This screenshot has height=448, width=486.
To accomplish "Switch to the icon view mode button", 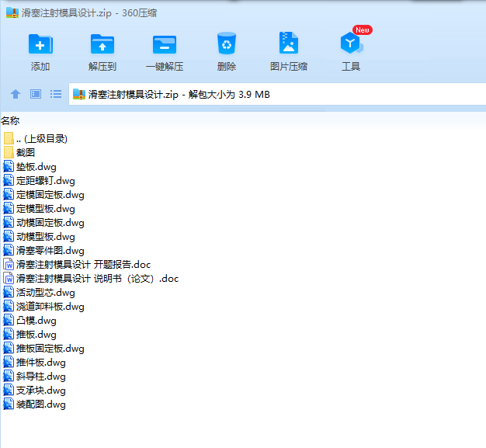I will [36, 94].
